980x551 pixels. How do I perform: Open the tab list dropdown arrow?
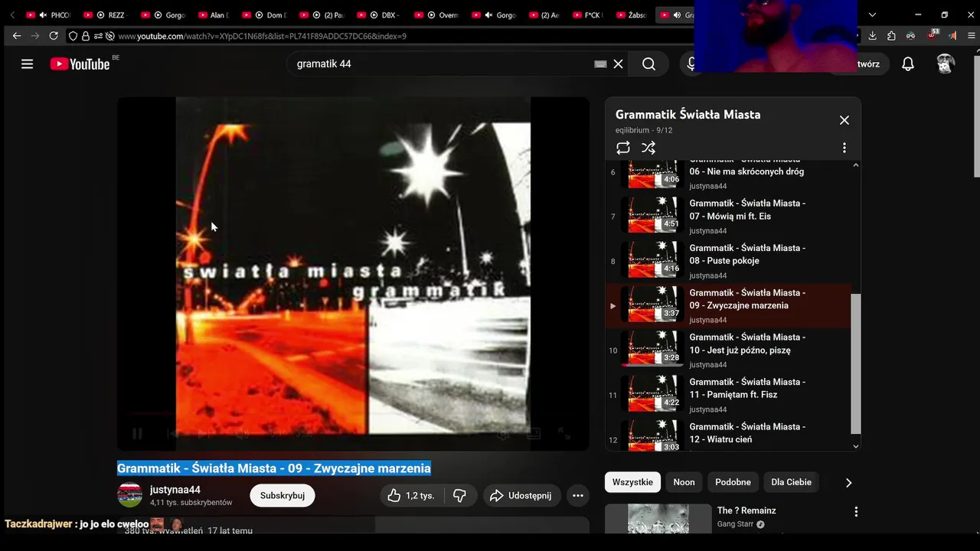tap(872, 15)
